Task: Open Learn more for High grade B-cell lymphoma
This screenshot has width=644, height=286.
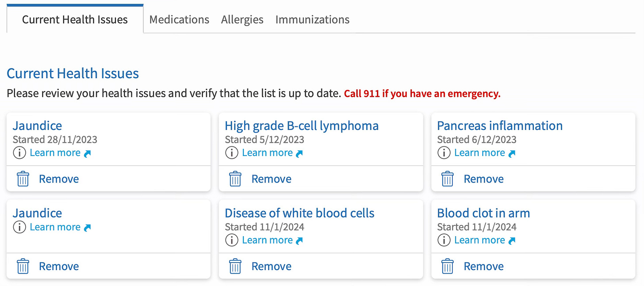Action: [267, 153]
